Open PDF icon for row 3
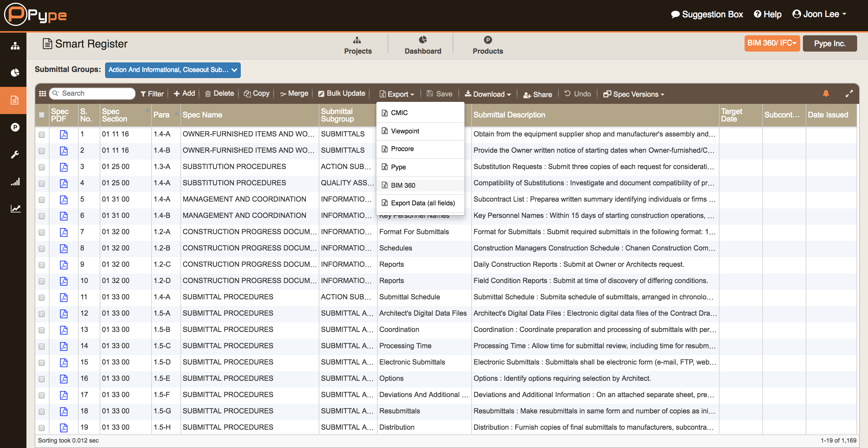The width and height of the screenshot is (868, 448). pyautogui.click(x=63, y=167)
